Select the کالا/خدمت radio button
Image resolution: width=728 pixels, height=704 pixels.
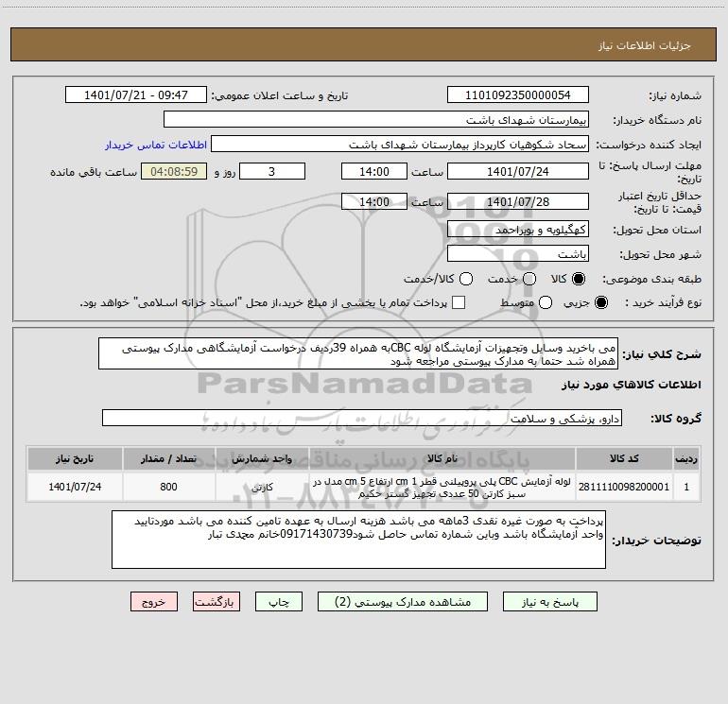(x=466, y=279)
